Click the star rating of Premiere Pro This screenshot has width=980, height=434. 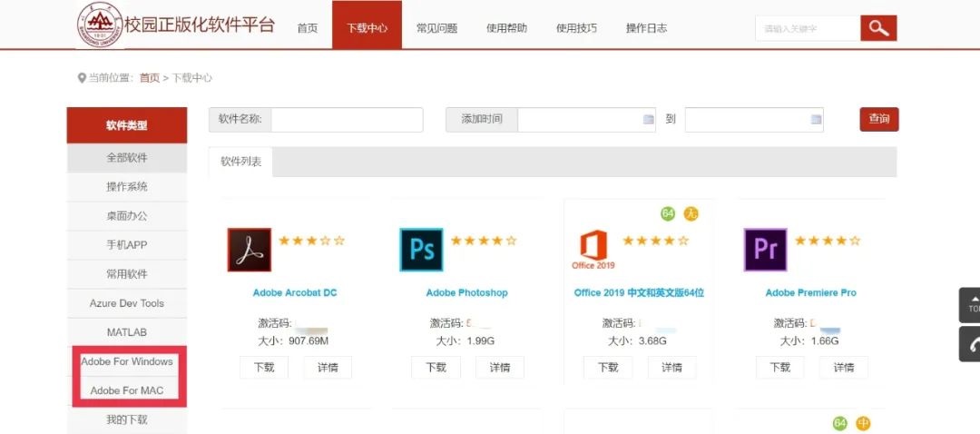pos(828,240)
